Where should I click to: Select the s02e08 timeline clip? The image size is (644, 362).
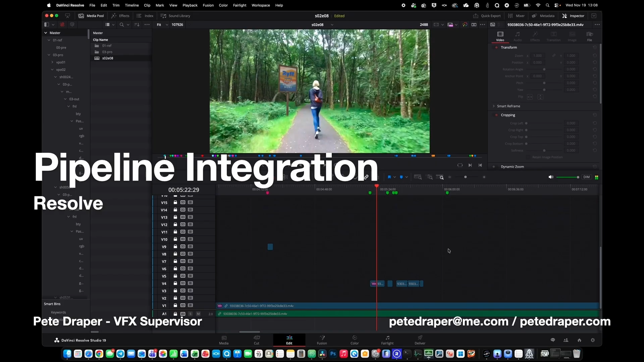tap(107, 58)
